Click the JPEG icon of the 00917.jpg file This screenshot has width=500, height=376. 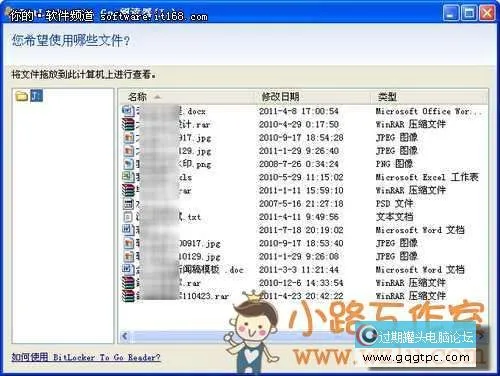(128, 243)
